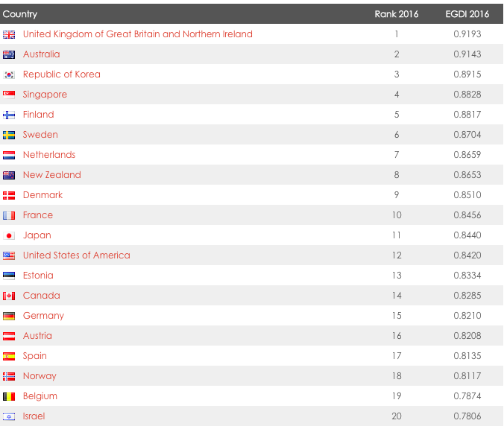The height and width of the screenshot is (429, 504).
Task: Open the France country link
Action: coord(38,215)
